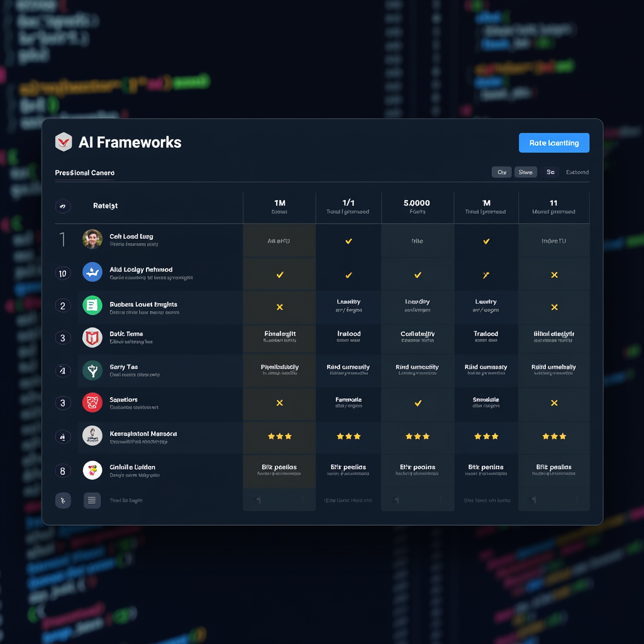Click the red Sanatiors framework icon
Image resolution: width=644 pixels, height=644 pixels.
92,402
